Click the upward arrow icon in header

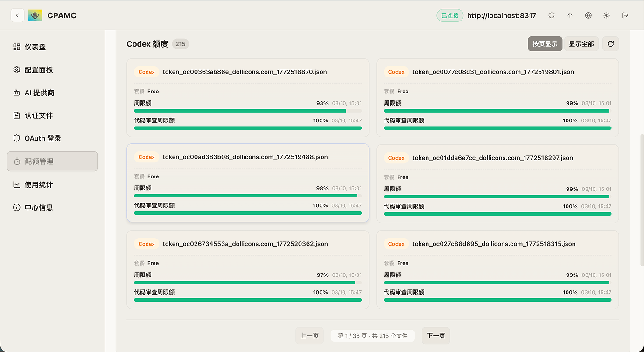click(570, 15)
